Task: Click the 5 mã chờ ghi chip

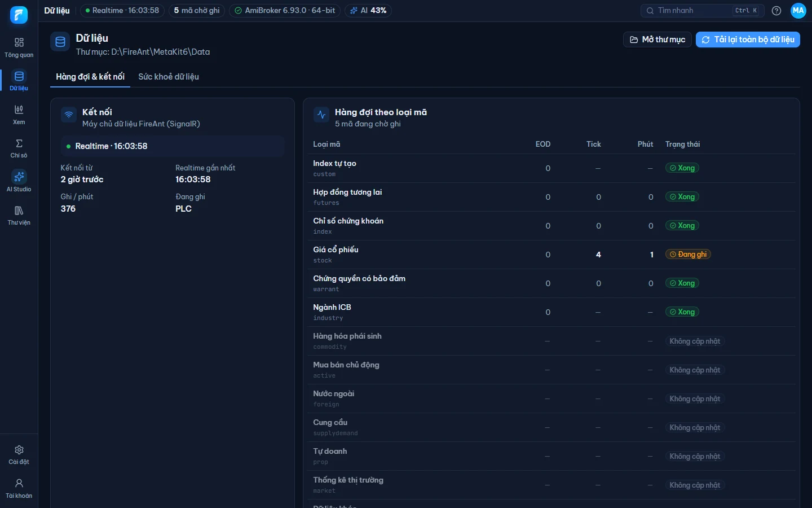Action: click(x=197, y=11)
